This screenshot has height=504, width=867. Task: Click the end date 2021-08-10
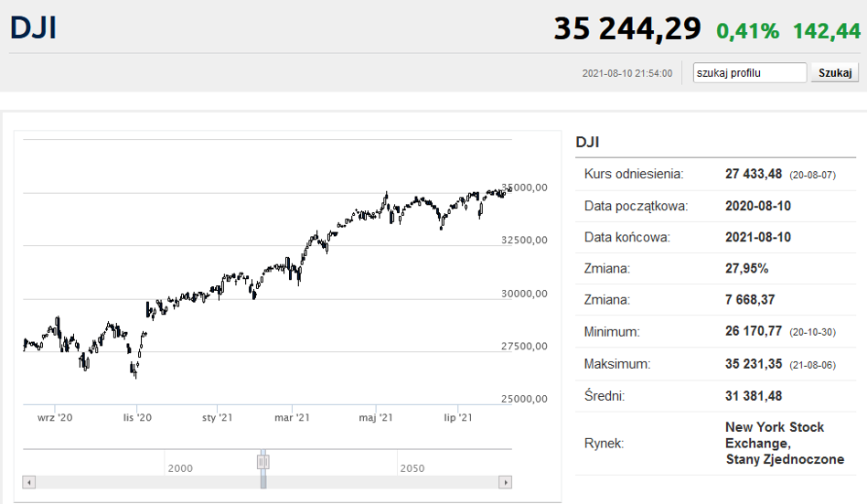point(758,237)
